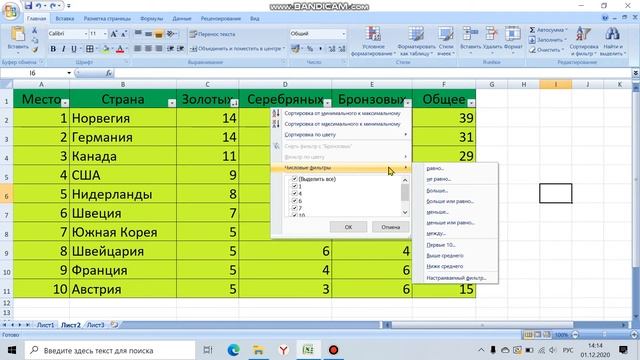Open the Calibri font name dropdown

click(x=86, y=34)
